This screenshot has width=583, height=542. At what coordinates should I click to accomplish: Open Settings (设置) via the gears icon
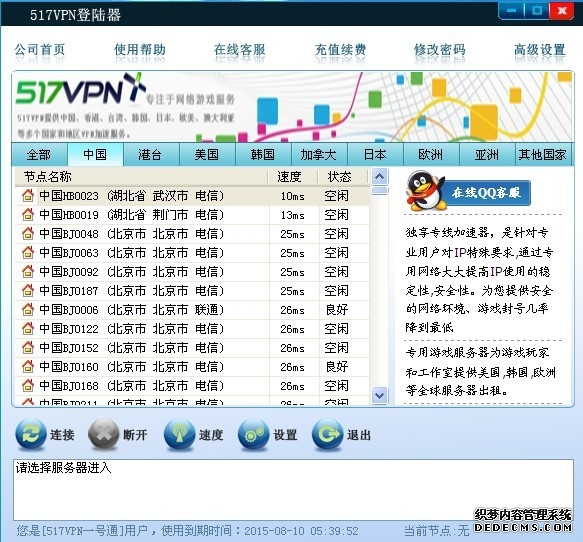(253, 434)
